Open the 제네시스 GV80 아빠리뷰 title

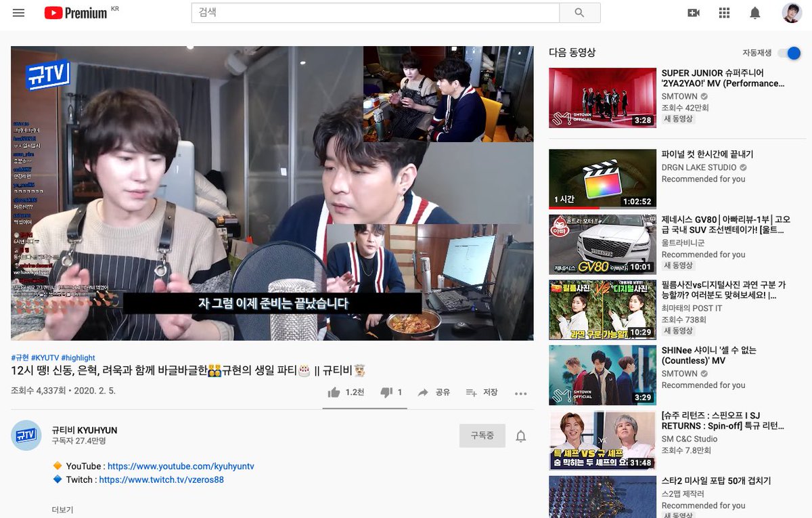tap(726, 225)
